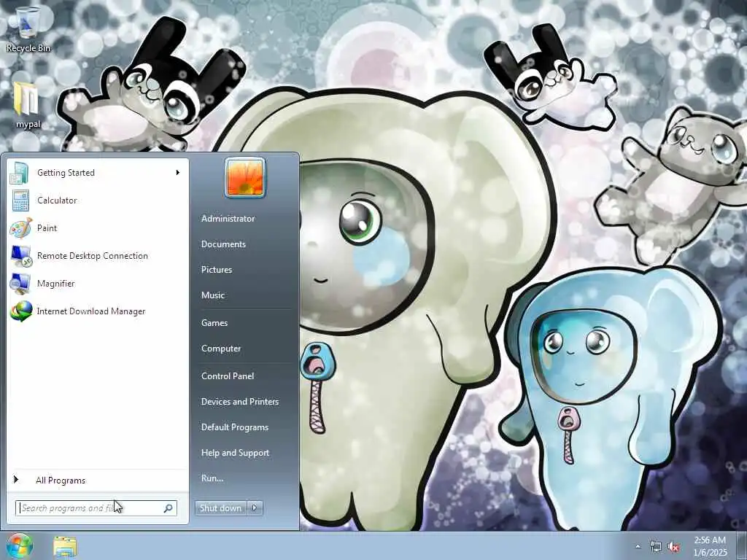Open Documents from Start menu

point(223,244)
